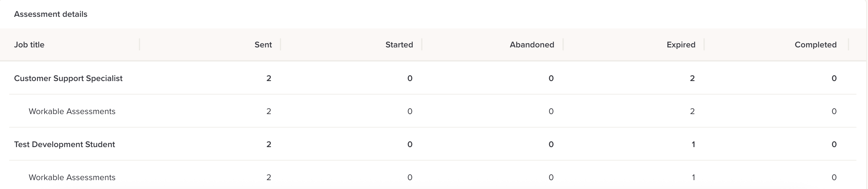The image size is (868, 189).
Task: Click Customer Support Specialist's bold Expired count
Action: click(x=692, y=78)
